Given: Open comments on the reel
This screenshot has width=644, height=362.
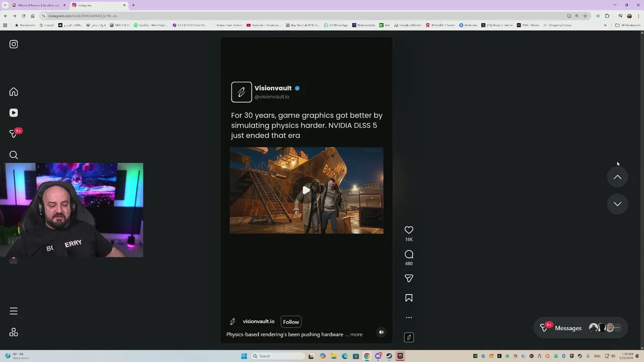Looking at the screenshot, I should coord(409,254).
